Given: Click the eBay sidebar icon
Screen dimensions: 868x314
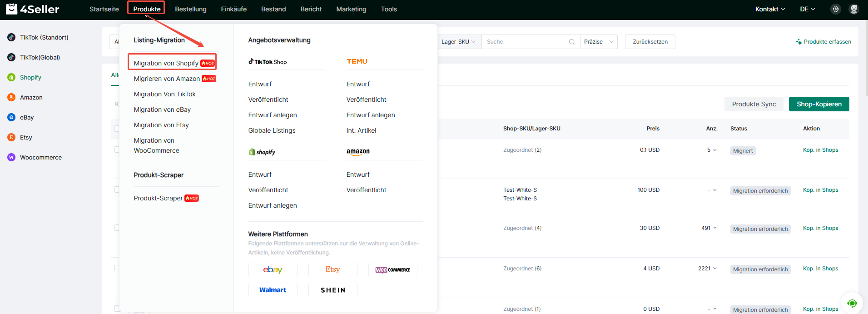Looking at the screenshot, I should 11,117.
